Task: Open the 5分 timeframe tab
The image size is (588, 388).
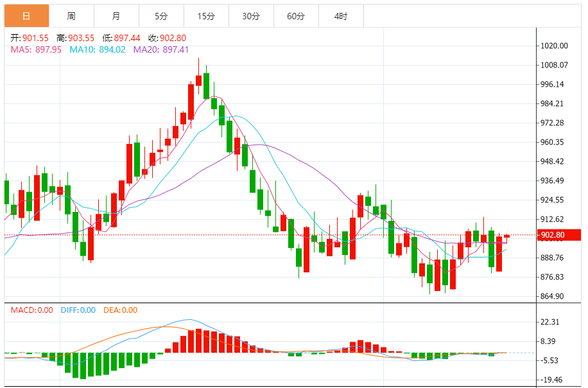Action: 161,16
